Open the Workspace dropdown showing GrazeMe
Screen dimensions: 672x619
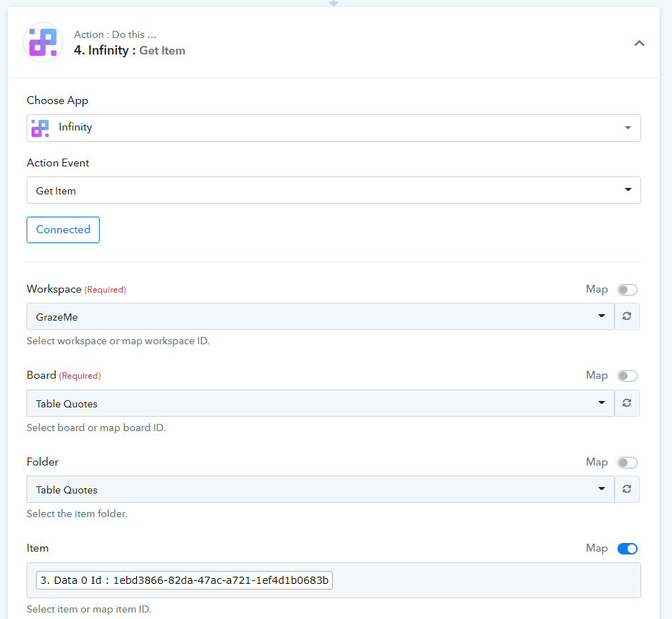click(321, 316)
